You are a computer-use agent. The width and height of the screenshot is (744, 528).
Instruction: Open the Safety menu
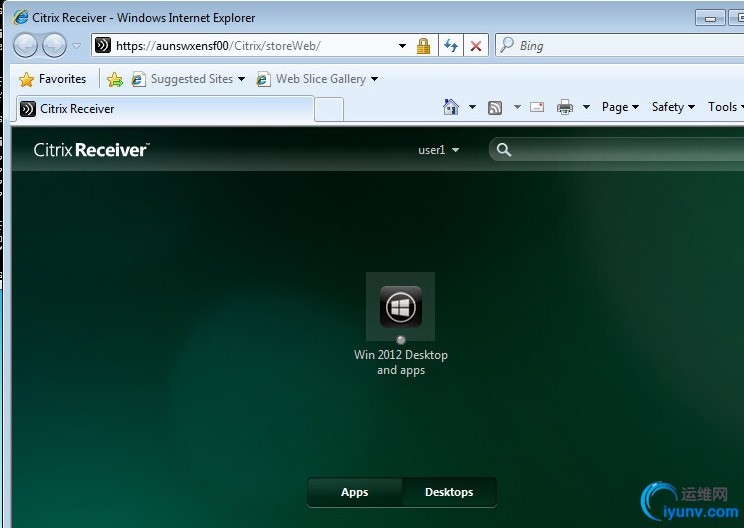673,107
